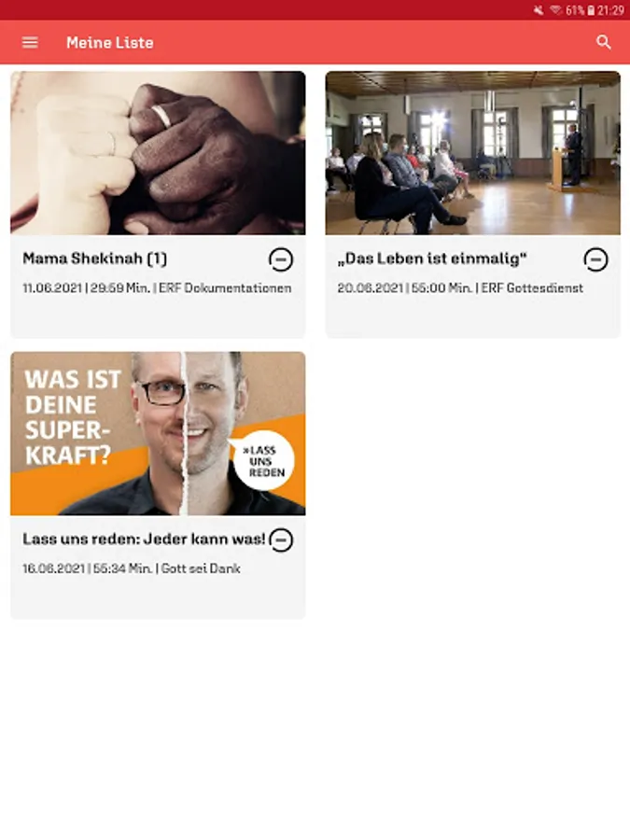The height and width of the screenshot is (840, 630).
Task: Tap the Lass uns reden speech bubble
Action: point(263,461)
